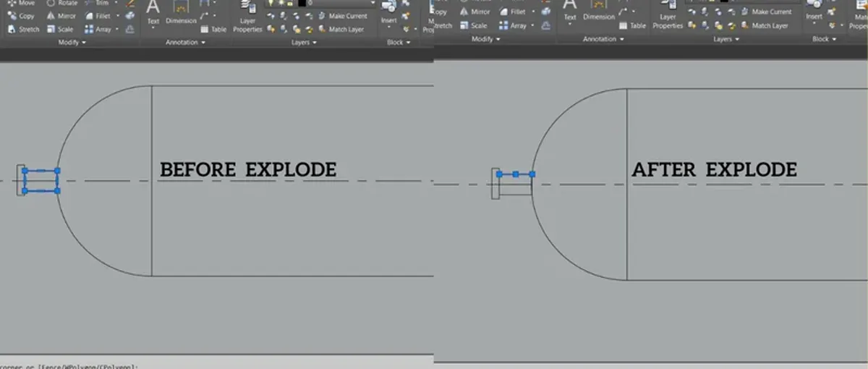
Task: Click the Leader icon in After Explode window
Action: point(623,12)
